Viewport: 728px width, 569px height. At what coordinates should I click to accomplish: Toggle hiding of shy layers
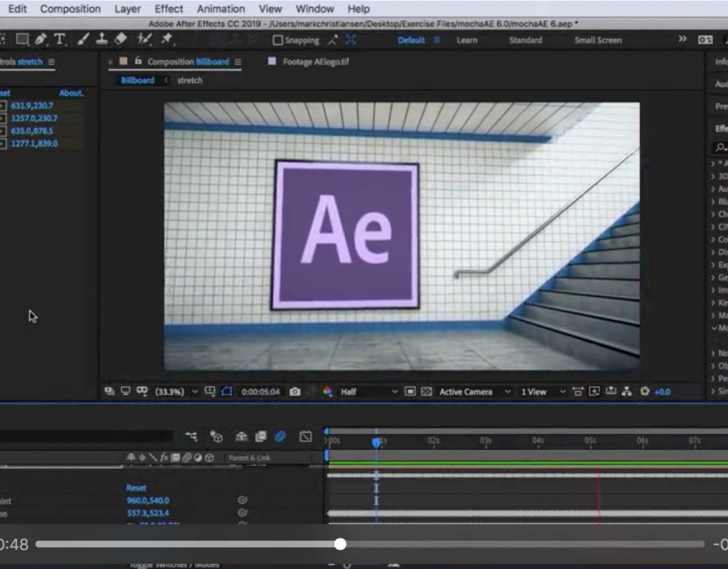pos(242,436)
